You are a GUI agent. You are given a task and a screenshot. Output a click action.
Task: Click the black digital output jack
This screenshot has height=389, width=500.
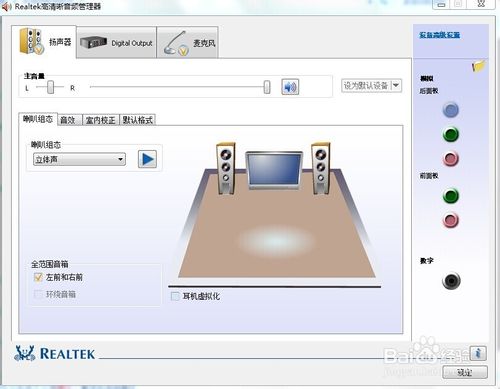coord(451,281)
